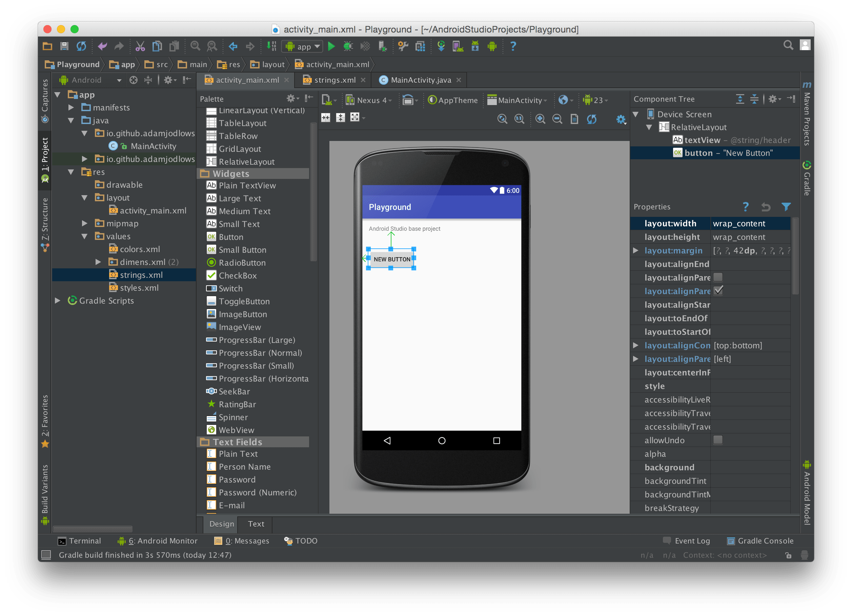The width and height of the screenshot is (852, 616).
Task: Collapse all in Component Tree
Action: [754, 99]
